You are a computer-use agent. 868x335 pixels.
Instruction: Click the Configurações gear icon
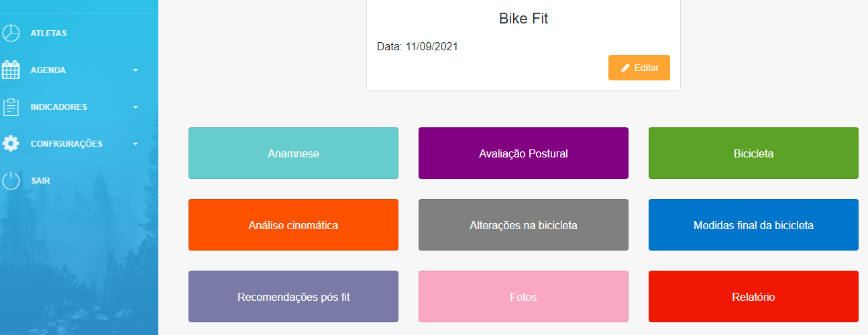11,144
